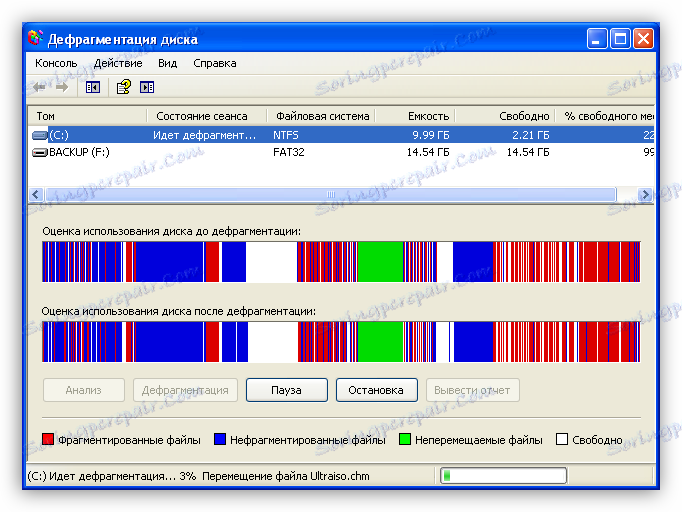This screenshot has width=682, height=512.
Task: Click the Пауза button
Action: click(x=287, y=390)
